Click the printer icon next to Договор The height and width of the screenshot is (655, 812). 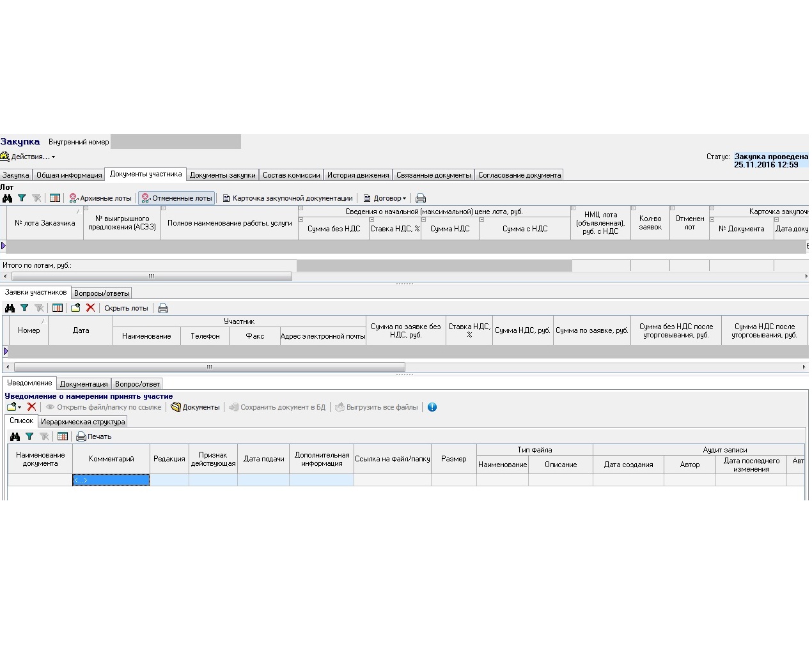pos(421,198)
